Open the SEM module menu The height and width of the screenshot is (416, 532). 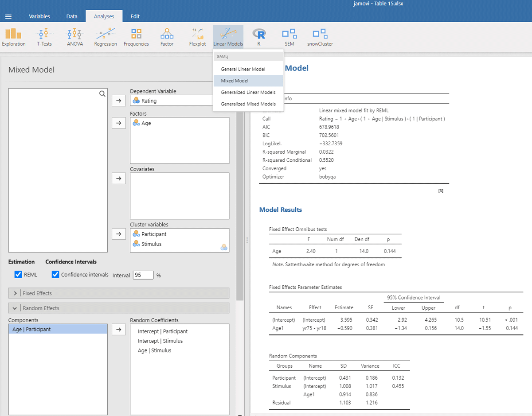point(289,37)
